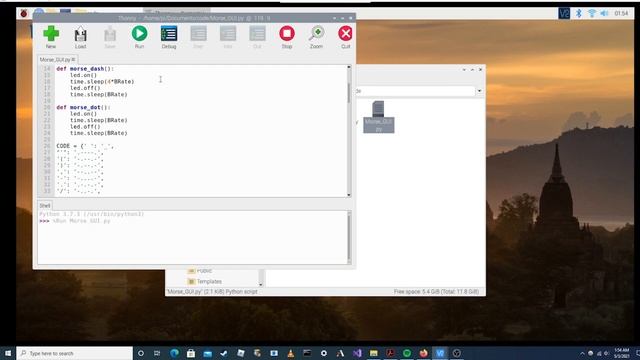Viewport: 640px width, 360px height.
Task: Run the current script with the green Run button
Action: point(139,36)
